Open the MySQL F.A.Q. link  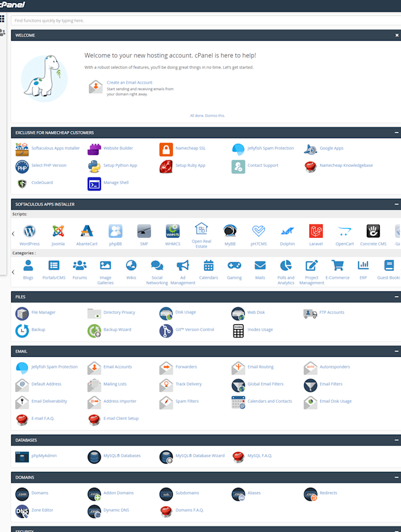point(260,456)
